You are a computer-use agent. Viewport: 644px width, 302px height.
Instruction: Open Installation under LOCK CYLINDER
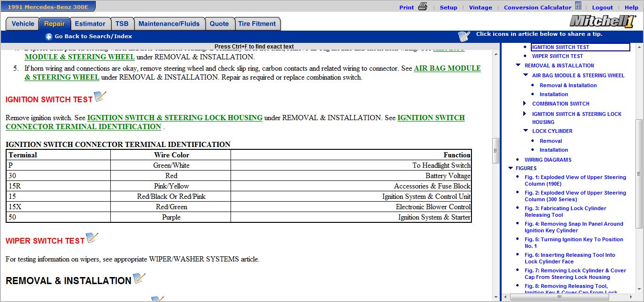553,150
